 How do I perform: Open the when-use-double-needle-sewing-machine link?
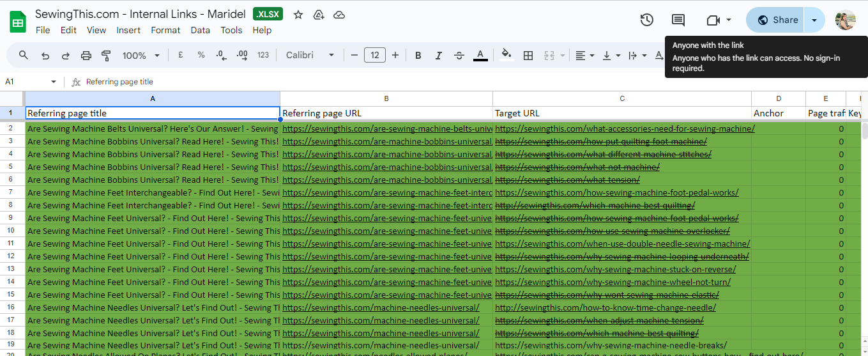(x=623, y=244)
